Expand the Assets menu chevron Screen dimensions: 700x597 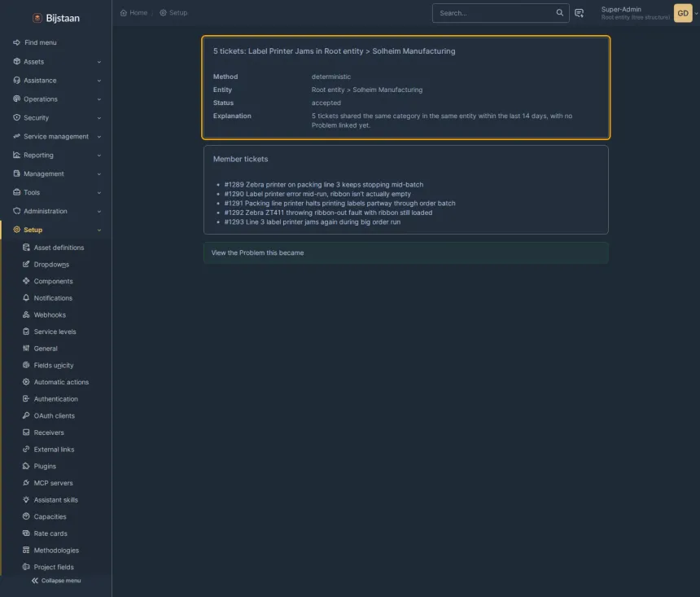click(99, 62)
